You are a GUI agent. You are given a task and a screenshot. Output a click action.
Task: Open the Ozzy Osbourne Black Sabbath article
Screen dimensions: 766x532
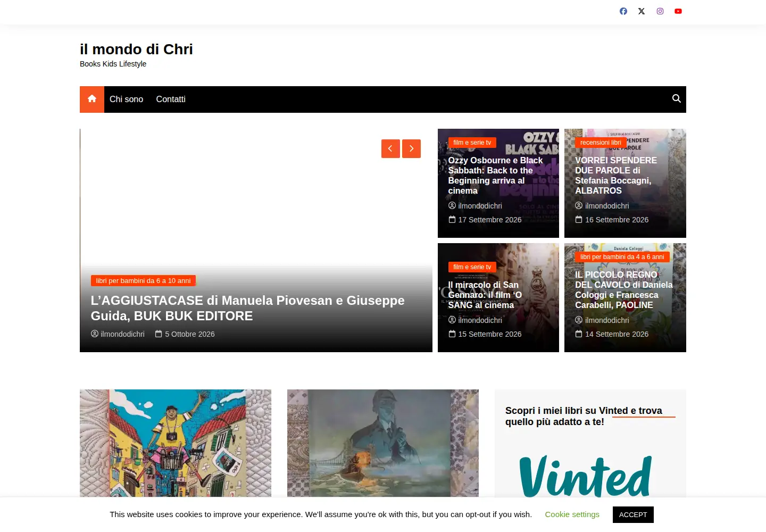pyautogui.click(x=496, y=176)
